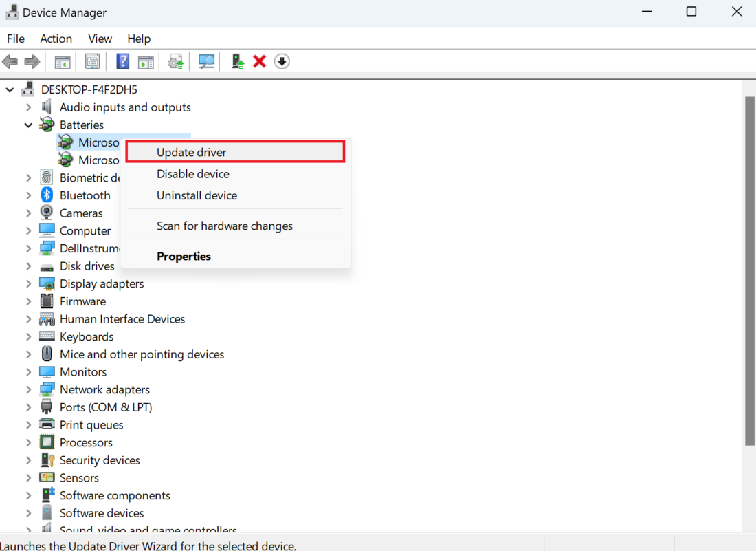Click the vertical scrollbar of the device tree
Viewport: 756px width, 551px height.
click(750, 275)
